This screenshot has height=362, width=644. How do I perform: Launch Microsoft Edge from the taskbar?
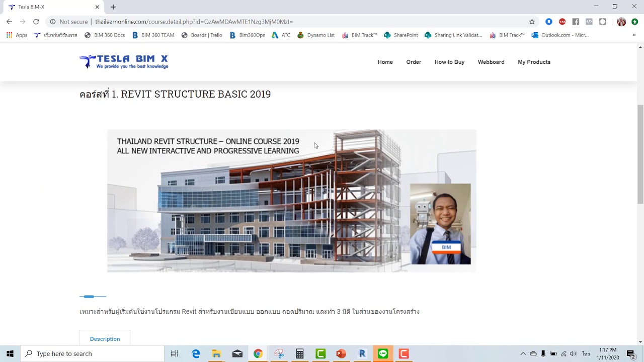click(196, 354)
